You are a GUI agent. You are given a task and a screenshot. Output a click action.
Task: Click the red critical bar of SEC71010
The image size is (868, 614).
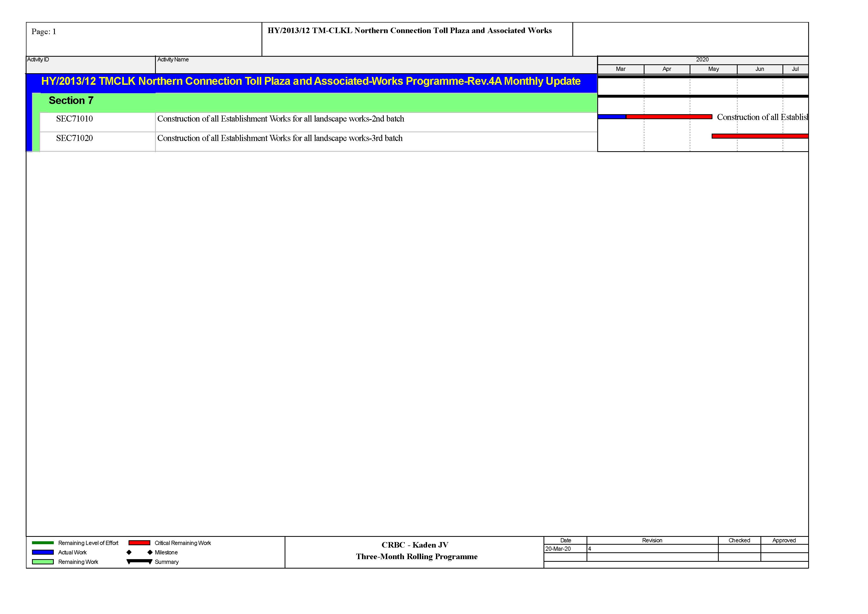(669, 117)
